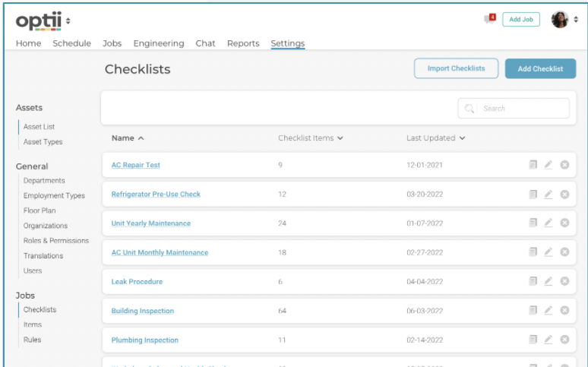Screen dimensions: 588x367
Task: Edit the Leak Procedure checklist pencil icon
Action: tap(548, 281)
